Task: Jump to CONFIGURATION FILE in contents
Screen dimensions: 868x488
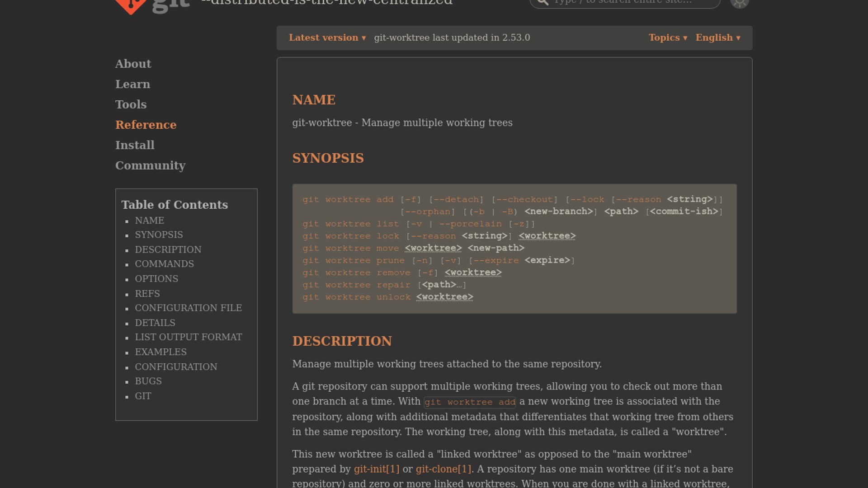Action: (188, 308)
